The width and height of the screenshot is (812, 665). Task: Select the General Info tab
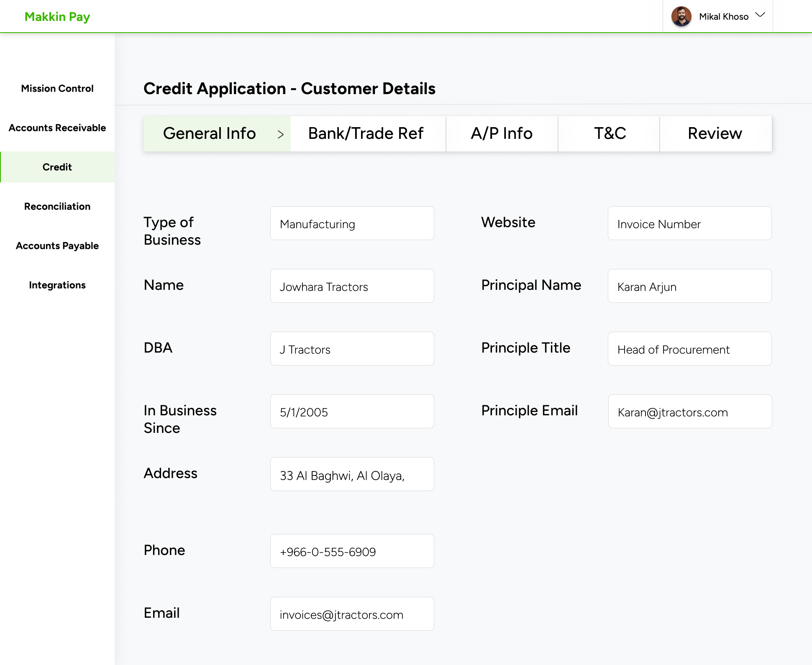209,134
